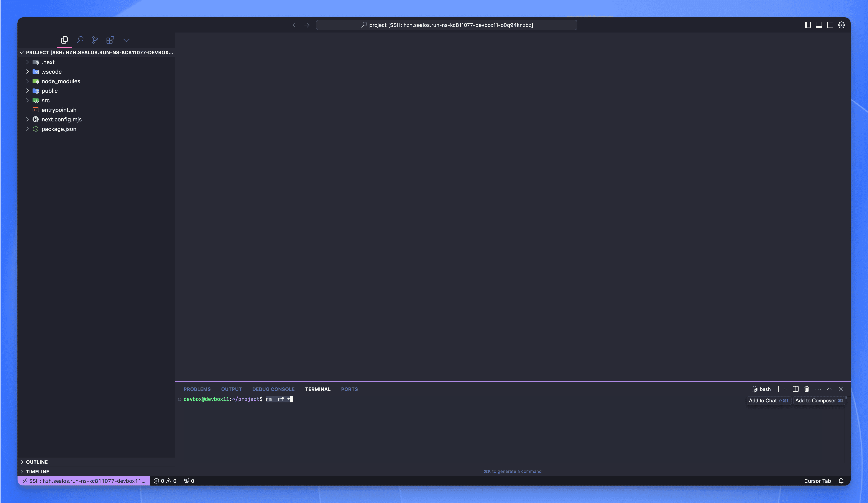Click the .vscode folder icon
The width and height of the screenshot is (868, 503).
[36, 72]
